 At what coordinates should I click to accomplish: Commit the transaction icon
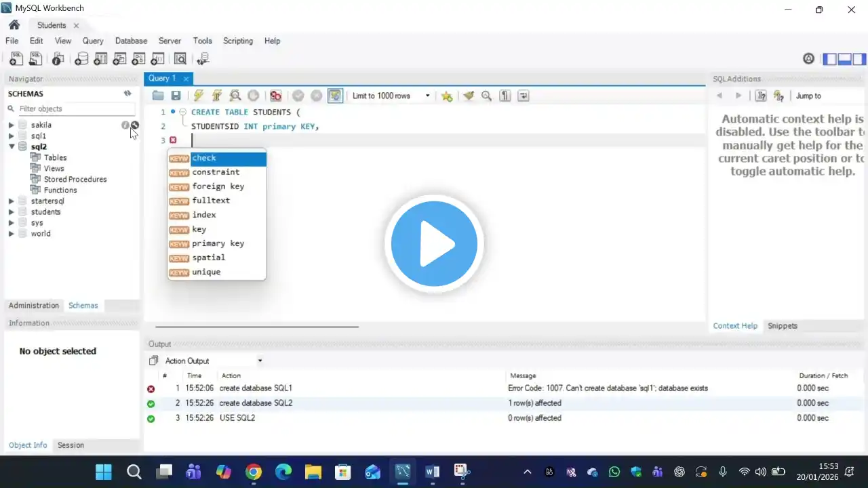(x=298, y=96)
